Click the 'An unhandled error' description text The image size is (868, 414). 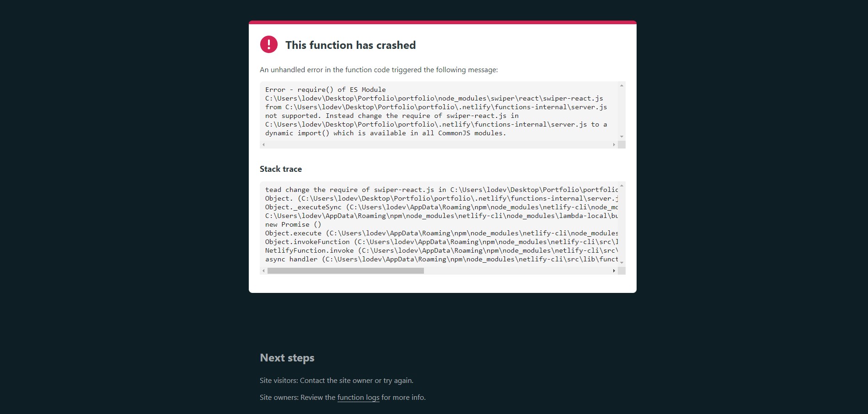(x=379, y=70)
